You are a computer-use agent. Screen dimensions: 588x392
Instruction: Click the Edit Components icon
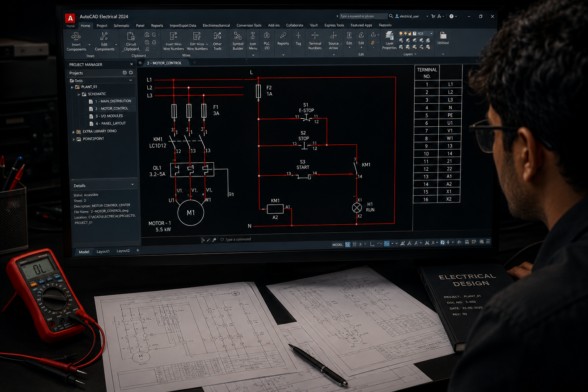point(104,36)
